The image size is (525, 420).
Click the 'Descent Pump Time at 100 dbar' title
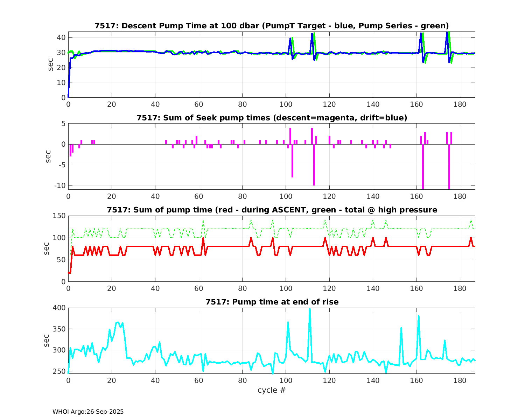272,26
